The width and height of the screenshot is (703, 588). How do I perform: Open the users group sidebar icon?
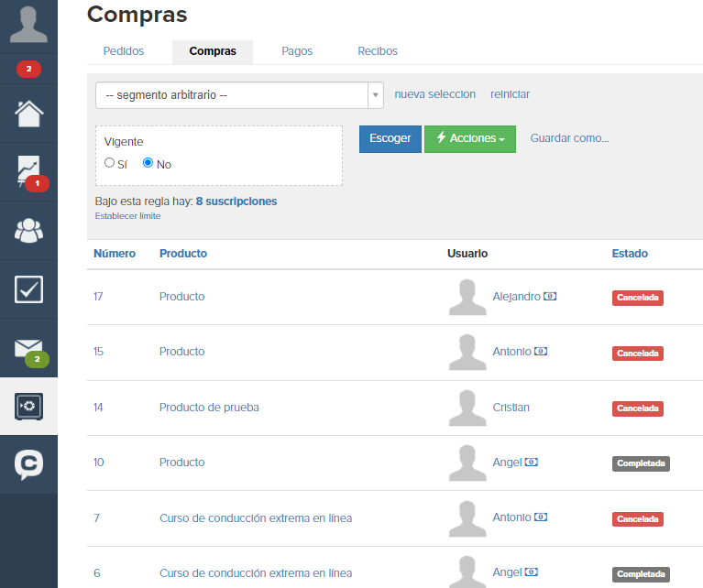28,231
